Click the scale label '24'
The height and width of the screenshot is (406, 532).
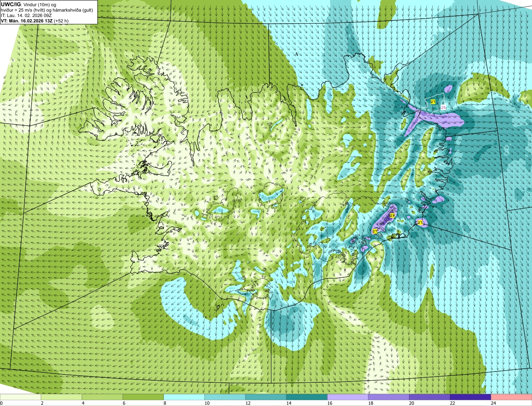[x=493, y=403]
